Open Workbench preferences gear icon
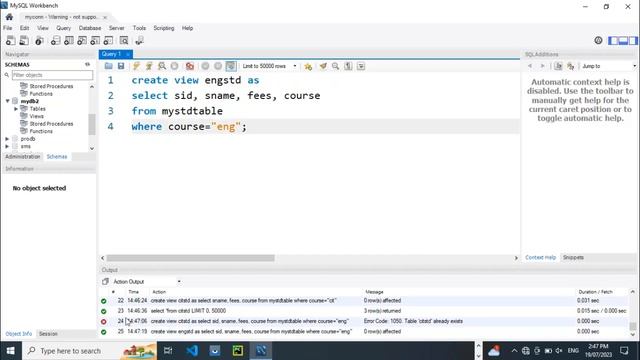640x360 pixels. coord(598,40)
